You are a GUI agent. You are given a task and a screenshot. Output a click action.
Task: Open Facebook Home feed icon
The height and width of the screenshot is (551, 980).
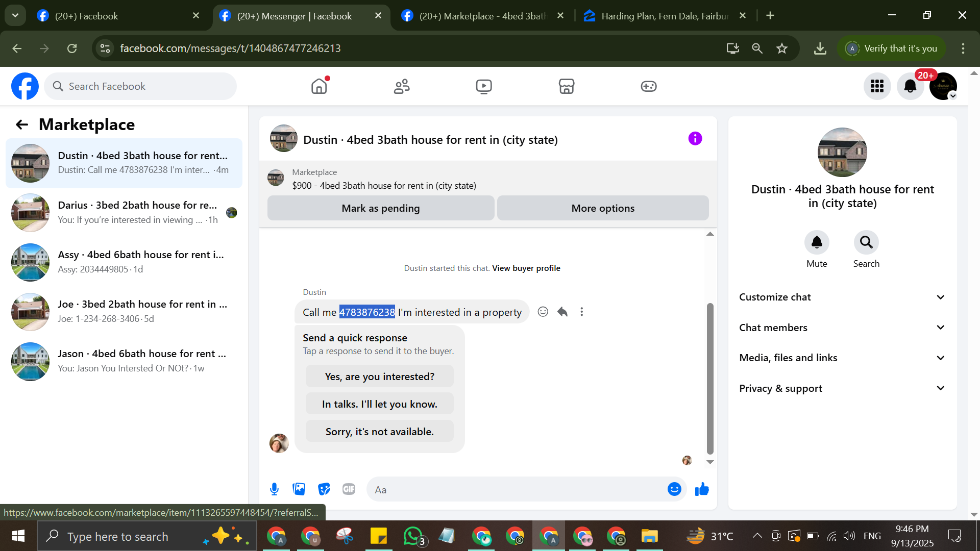tap(319, 86)
